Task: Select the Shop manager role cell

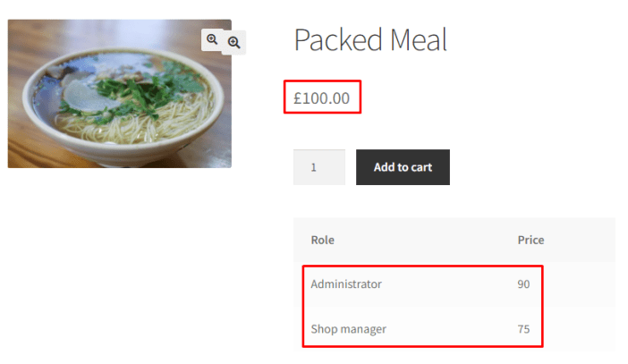Action: coord(348,329)
